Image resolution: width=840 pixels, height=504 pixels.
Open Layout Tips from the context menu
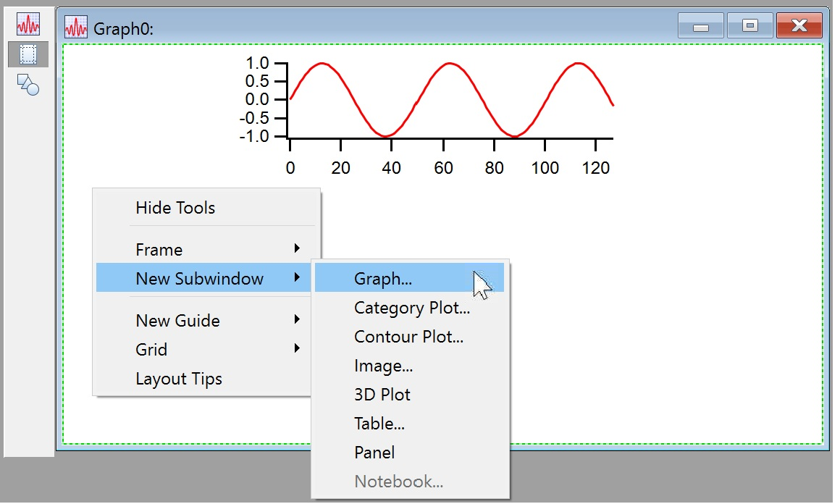point(179,379)
